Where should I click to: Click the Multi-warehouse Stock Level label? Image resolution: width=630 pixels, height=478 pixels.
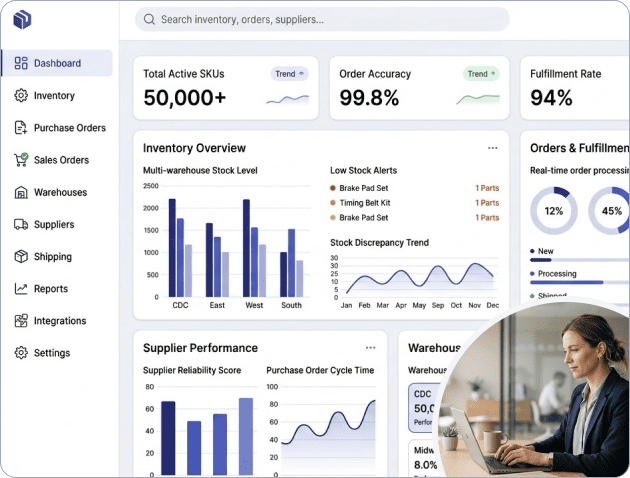point(200,170)
